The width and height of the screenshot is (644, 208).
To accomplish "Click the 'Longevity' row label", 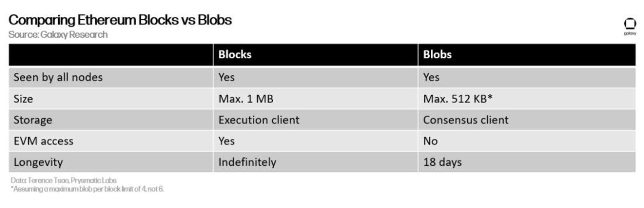I will [x=38, y=162].
